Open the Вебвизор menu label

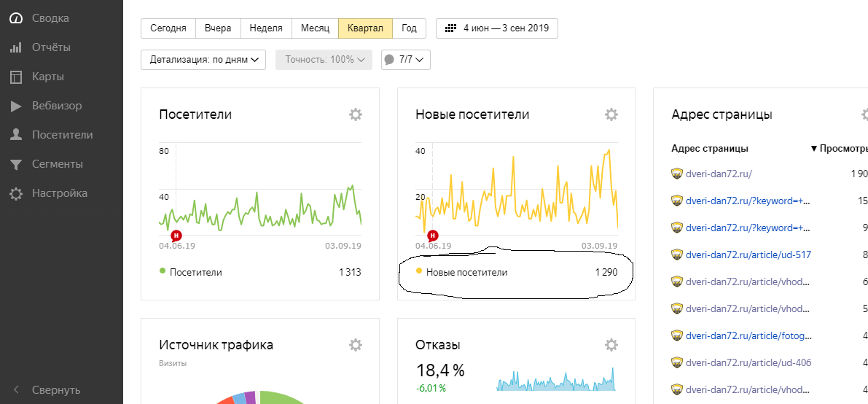[56, 106]
